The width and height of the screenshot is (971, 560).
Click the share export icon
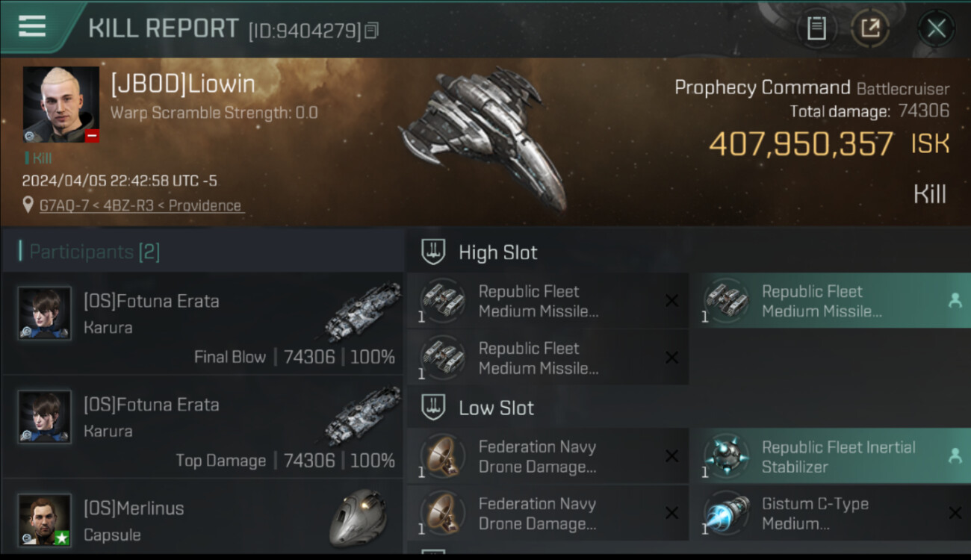pos(870,28)
